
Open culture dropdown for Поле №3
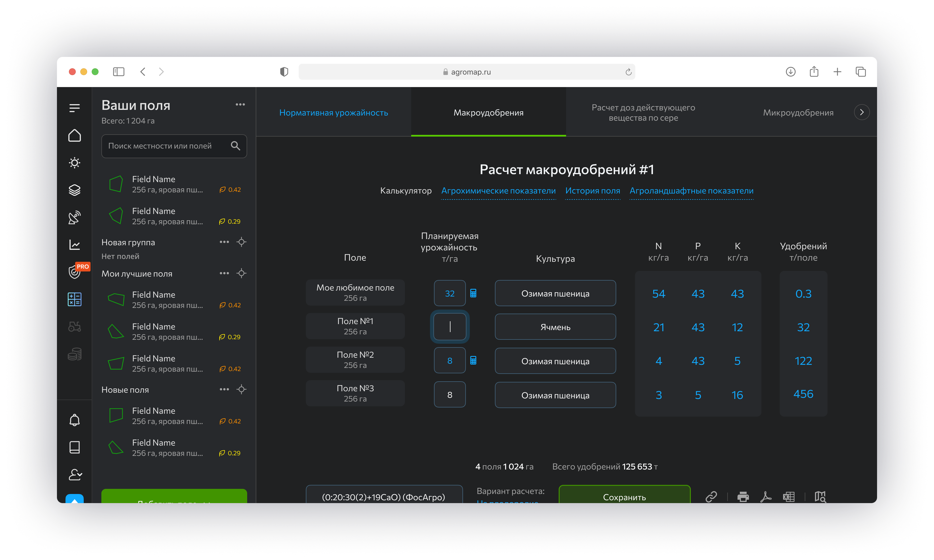pos(555,395)
